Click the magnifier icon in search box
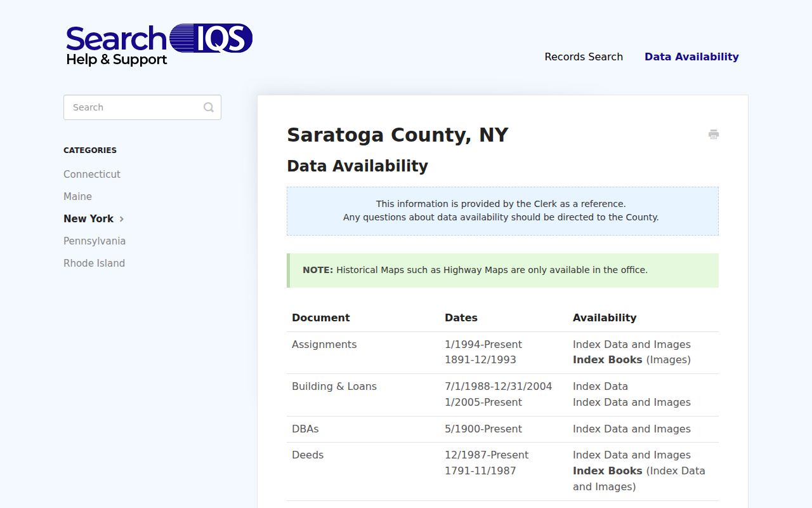Image resolution: width=812 pixels, height=508 pixels. pyautogui.click(x=209, y=107)
